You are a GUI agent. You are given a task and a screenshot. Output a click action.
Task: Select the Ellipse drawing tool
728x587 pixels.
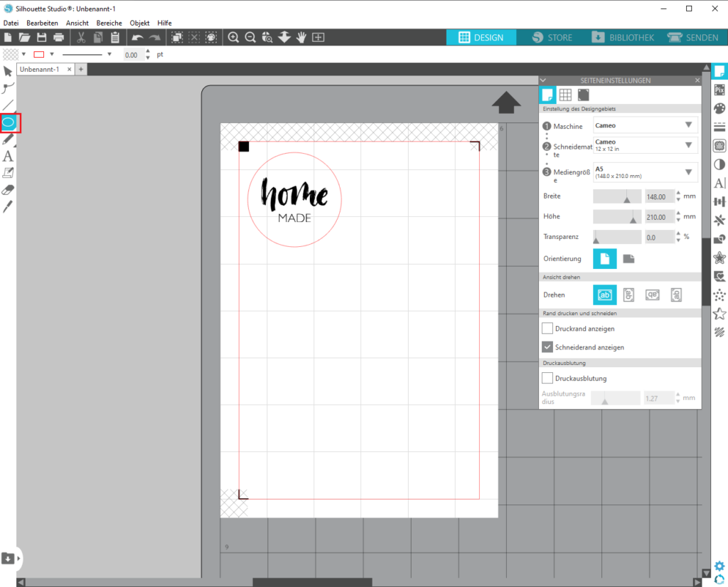[x=9, y=123]
